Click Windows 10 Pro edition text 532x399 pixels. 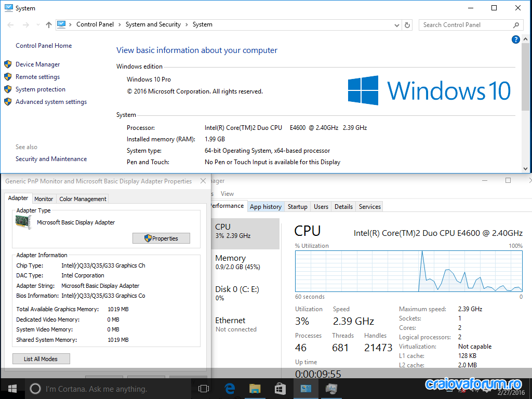click(x=149, y=79)
